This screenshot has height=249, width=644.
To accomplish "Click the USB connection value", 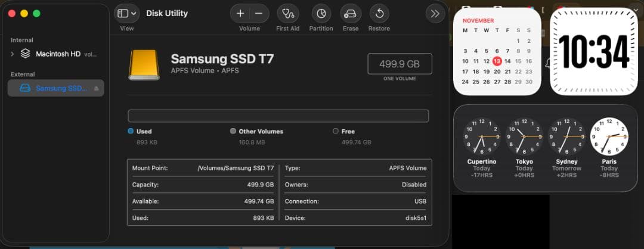I will [420, 201].
